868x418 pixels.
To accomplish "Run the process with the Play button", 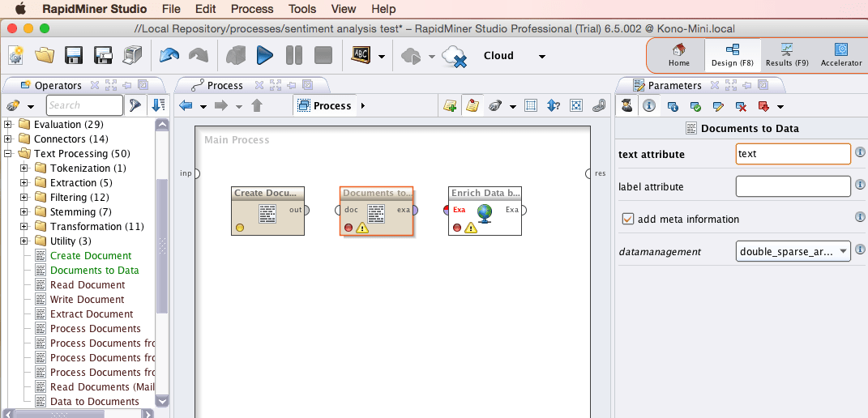I will [x=265, y=55].
